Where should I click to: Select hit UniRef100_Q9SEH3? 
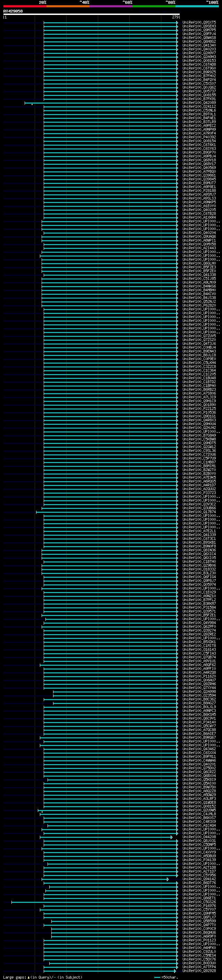pyautogui.click(x=199, y=26)
